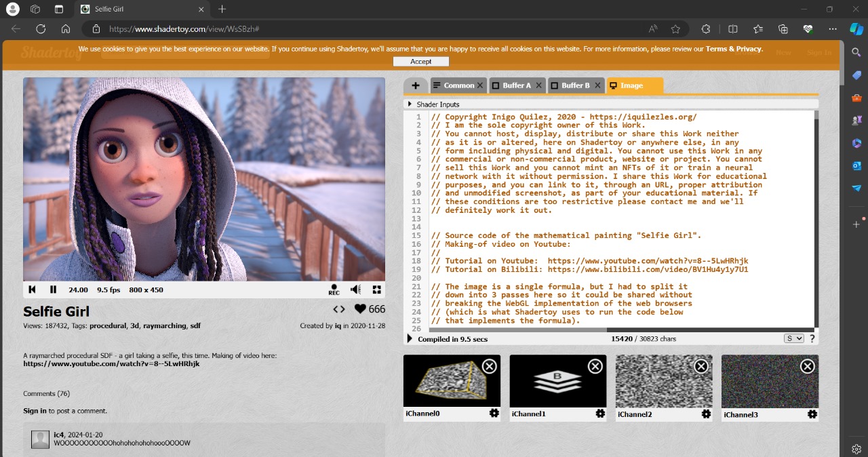Open a new browser tab
Image resolution: width=868 pixels, height=457 pixels.
[222, 9]
